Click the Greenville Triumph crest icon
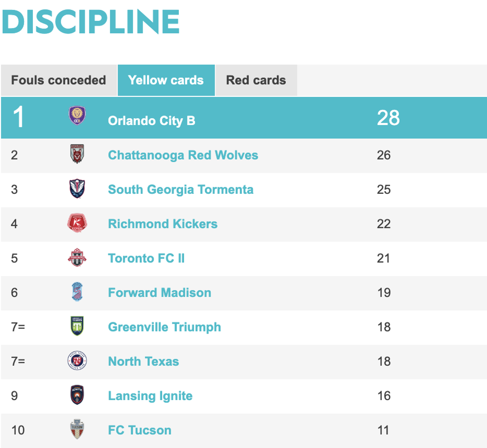 point(77,326)
